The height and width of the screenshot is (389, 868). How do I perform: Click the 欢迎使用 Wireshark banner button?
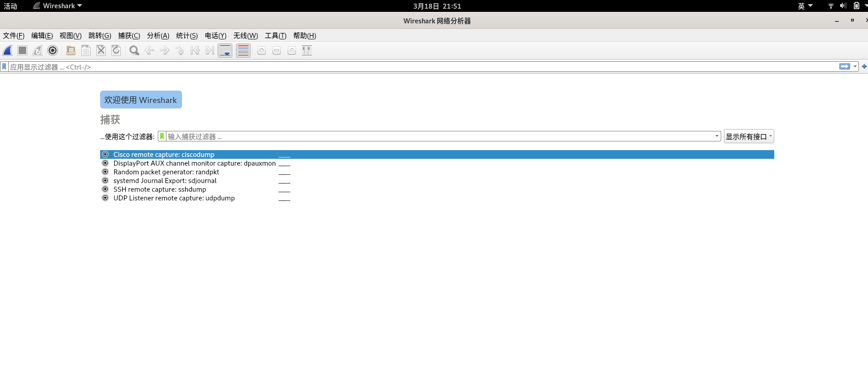pyautogui.click(x=141, y=100)
